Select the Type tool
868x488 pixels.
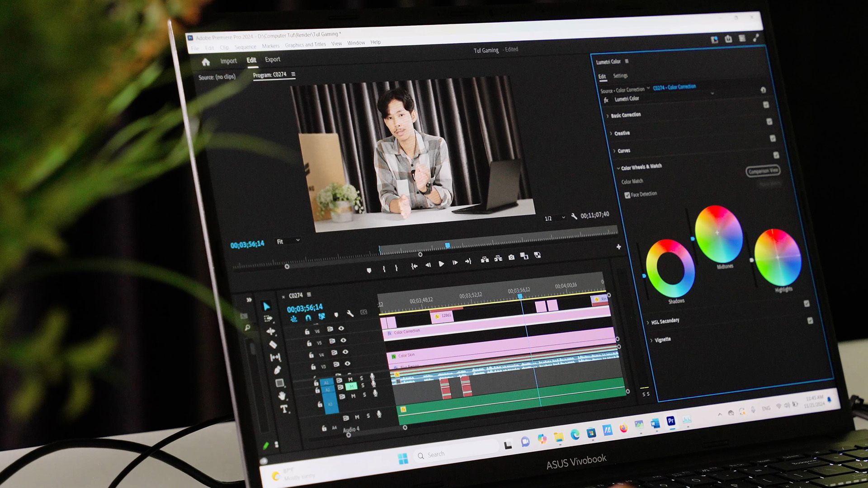pos(284,409)
